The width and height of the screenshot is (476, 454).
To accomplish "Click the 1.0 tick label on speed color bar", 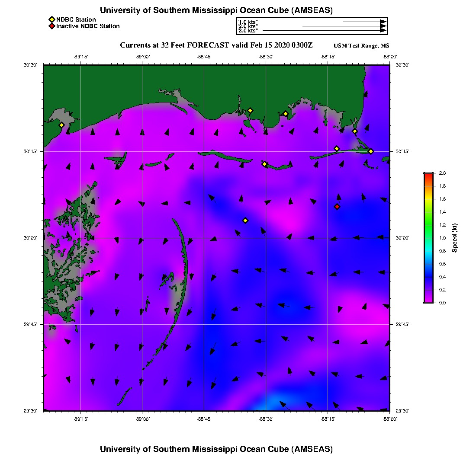I will pyautogui.click(x=442, y=238).
